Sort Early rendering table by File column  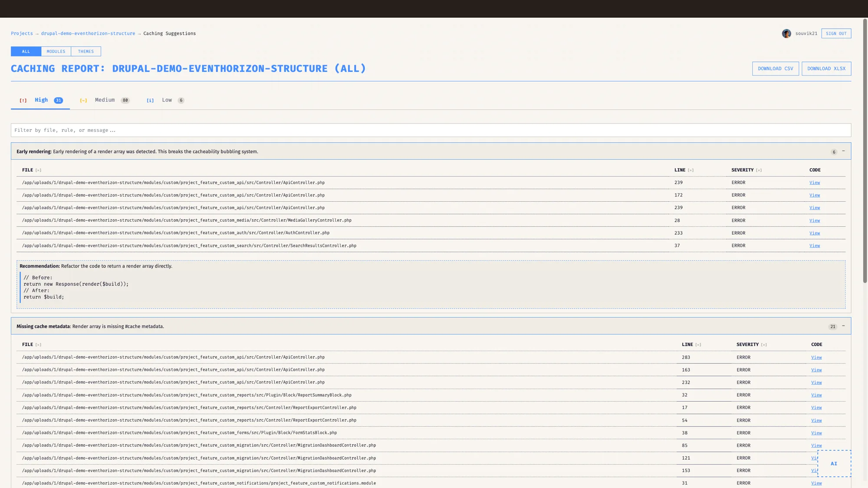pyautogui.click(x=32, y=170)
